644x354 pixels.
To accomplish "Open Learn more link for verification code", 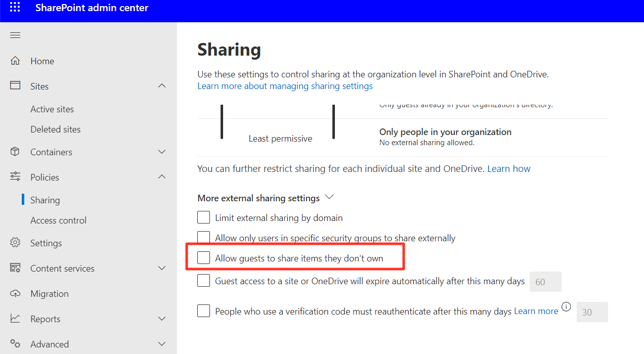I will [x=536, y=311].
